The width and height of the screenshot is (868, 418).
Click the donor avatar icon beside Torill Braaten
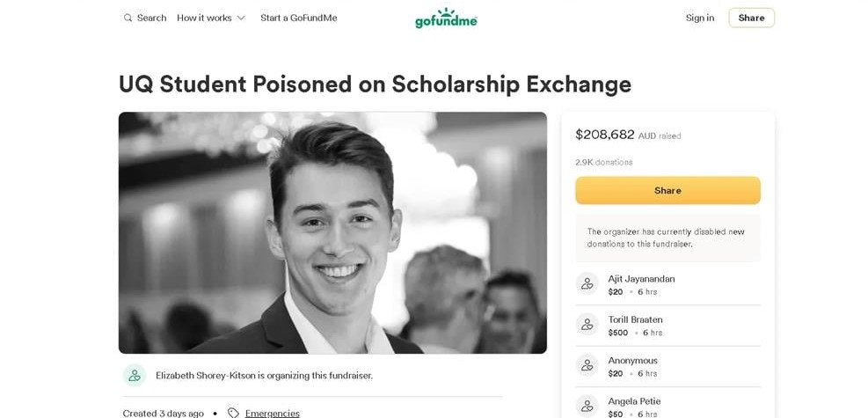(587, 325)
